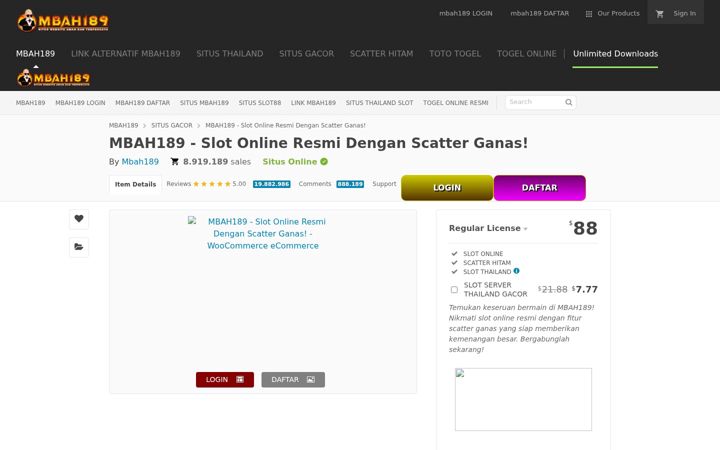Switch to the Comments tab
720x450 pixels.
coord(315,184)
